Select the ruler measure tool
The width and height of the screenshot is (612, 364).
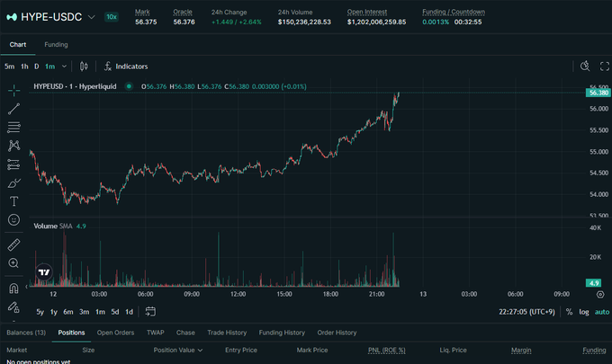(x=13, y=244)
